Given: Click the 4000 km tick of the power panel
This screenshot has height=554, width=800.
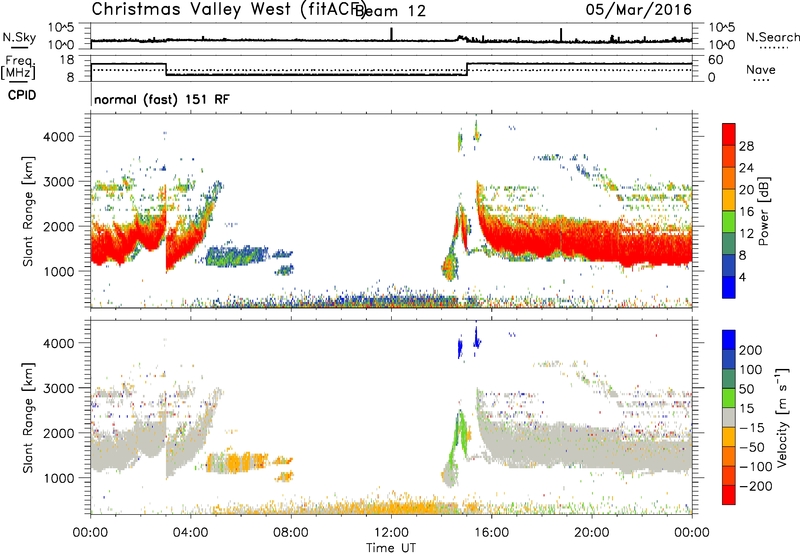Looking at the screenshot, I should (x=58, y=137).
